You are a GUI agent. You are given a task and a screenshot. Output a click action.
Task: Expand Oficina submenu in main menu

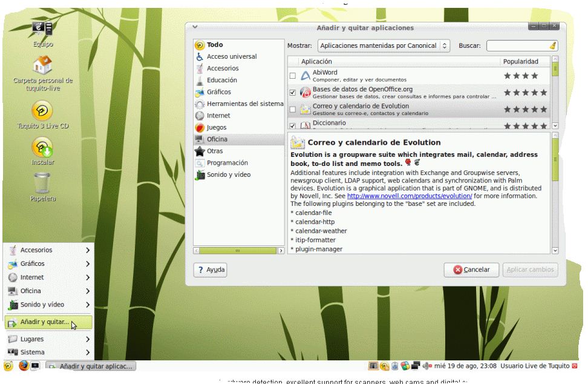pos(48,291)
